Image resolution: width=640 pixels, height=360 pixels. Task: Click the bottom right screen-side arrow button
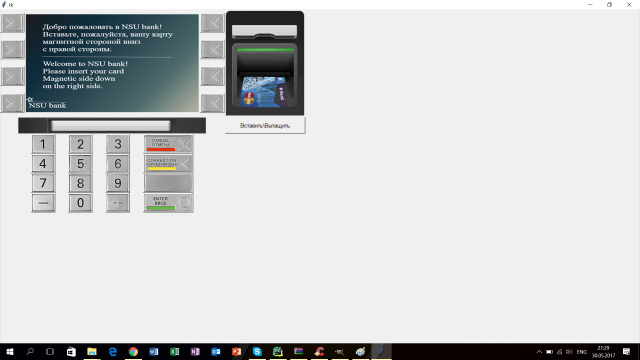click(213, 103)
